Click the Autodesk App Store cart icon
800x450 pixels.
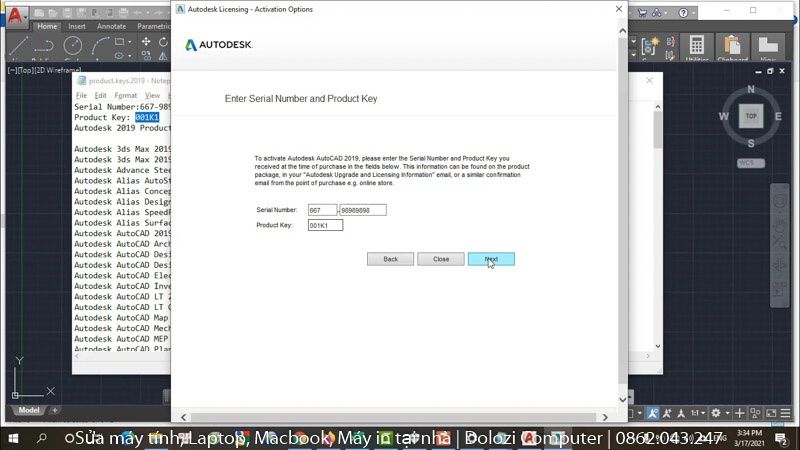point(642,13)
